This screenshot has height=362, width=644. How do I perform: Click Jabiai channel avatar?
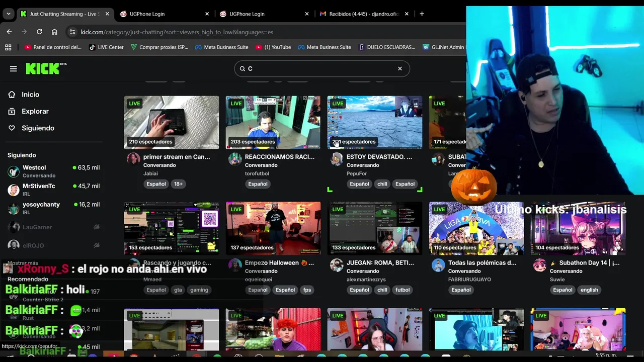(133, 159)
